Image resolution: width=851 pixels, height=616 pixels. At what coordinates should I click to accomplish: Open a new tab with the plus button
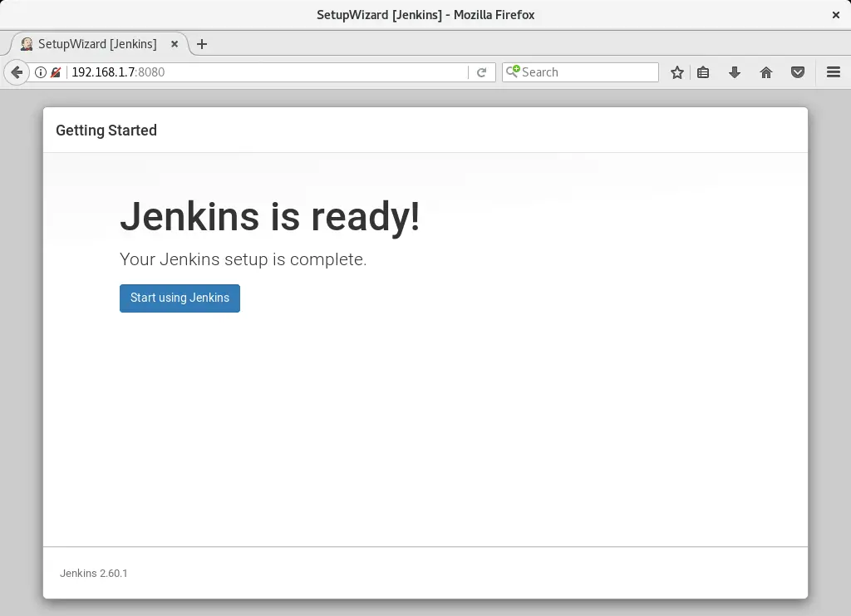202,44
